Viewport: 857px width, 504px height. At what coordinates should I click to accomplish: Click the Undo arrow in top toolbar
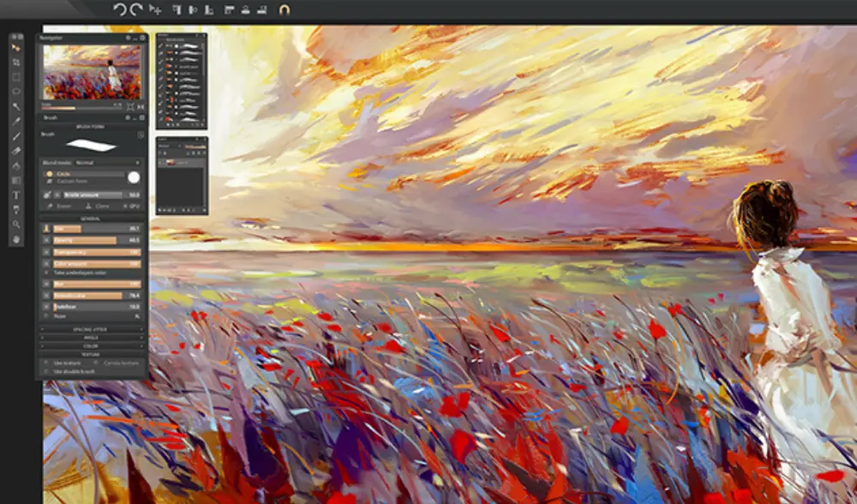(119, 9)
